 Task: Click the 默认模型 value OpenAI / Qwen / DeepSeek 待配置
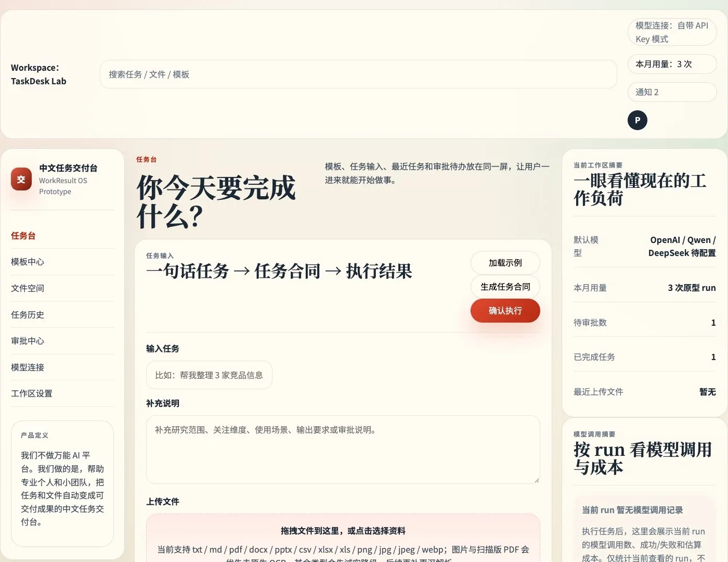[x=681, y=247]
